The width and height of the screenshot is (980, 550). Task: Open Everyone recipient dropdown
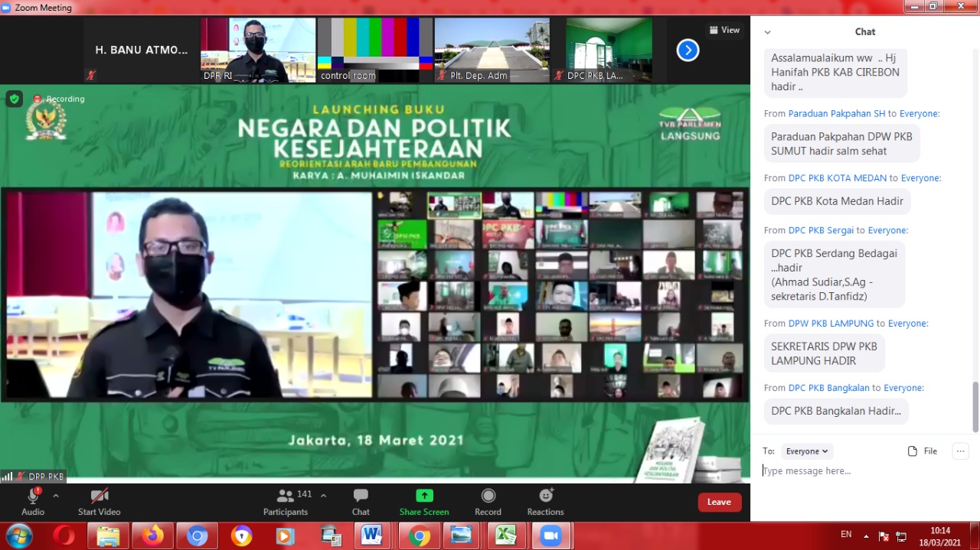tap(807, 451)
